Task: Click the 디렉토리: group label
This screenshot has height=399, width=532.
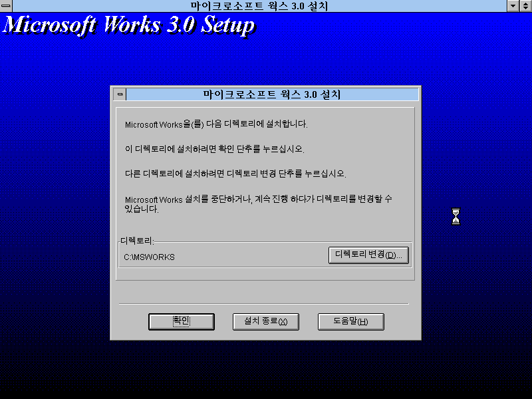Action: pos(138,241)
